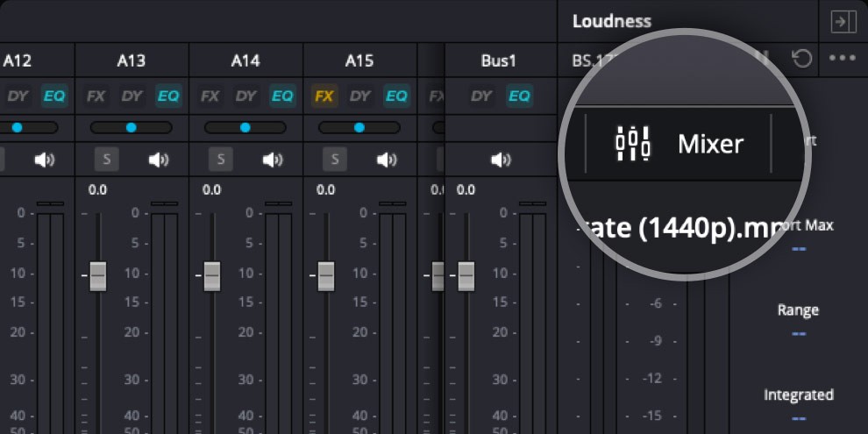Open EQ on track A13

[168, 96]
